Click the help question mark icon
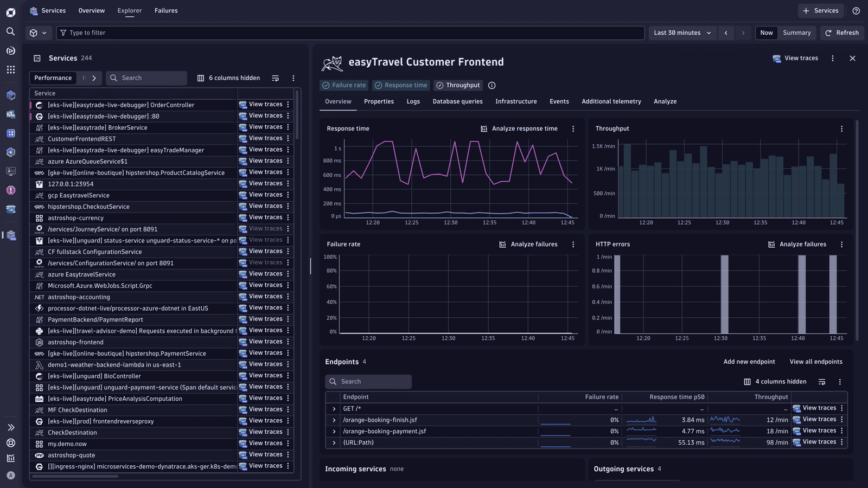868x488 pixels. click(856, 11)
